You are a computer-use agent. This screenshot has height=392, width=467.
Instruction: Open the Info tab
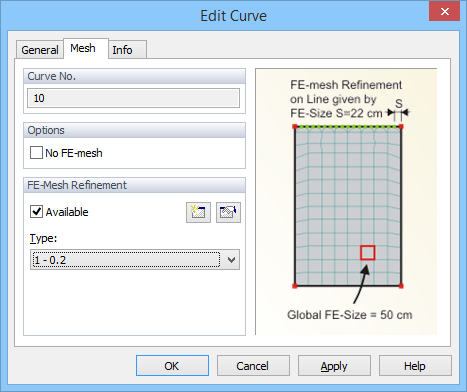[122, 50]
